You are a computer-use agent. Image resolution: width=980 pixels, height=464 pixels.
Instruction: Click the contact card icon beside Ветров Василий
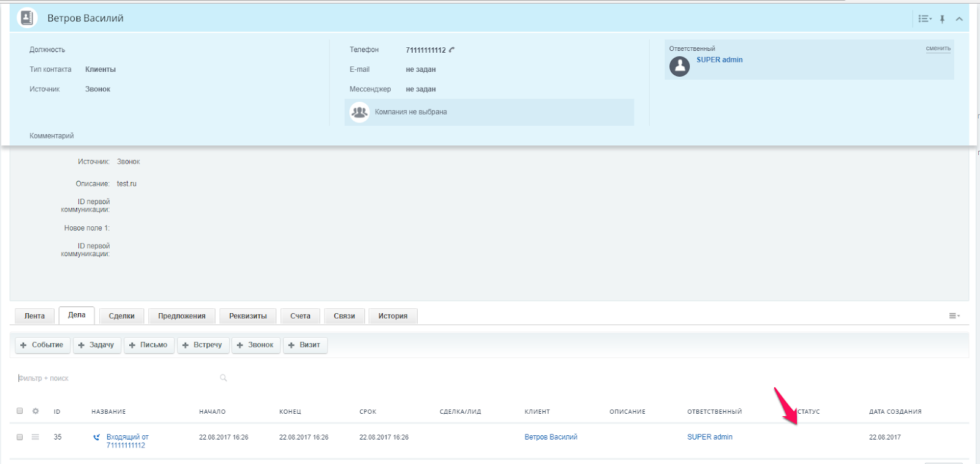click(27, 18)
